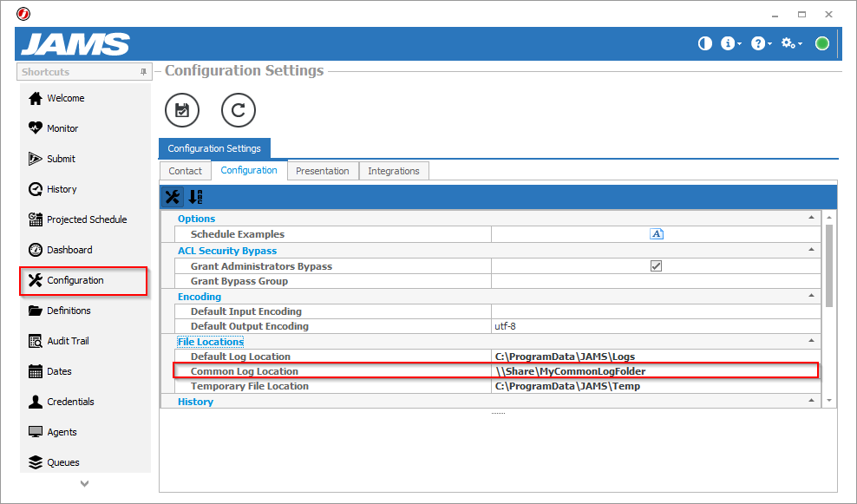Open the Audit Trail shortcut

[58, 341]
